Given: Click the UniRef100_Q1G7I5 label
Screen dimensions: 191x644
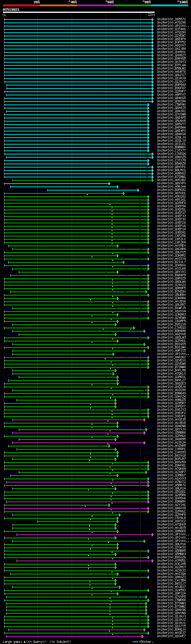Looking at the screenshot, I should (171, 626).
